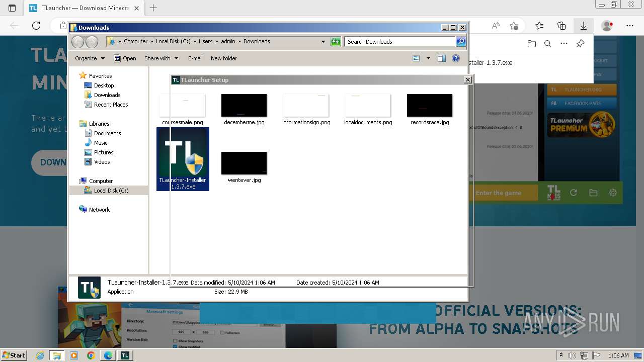Select Libraries in navigation pane
This screenshot has height=362, width=644.
99,124
